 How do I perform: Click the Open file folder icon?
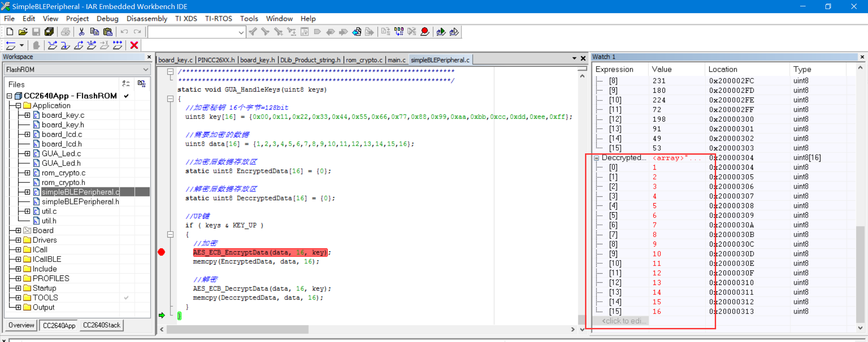pyautogui.click(x=23, y=32)
